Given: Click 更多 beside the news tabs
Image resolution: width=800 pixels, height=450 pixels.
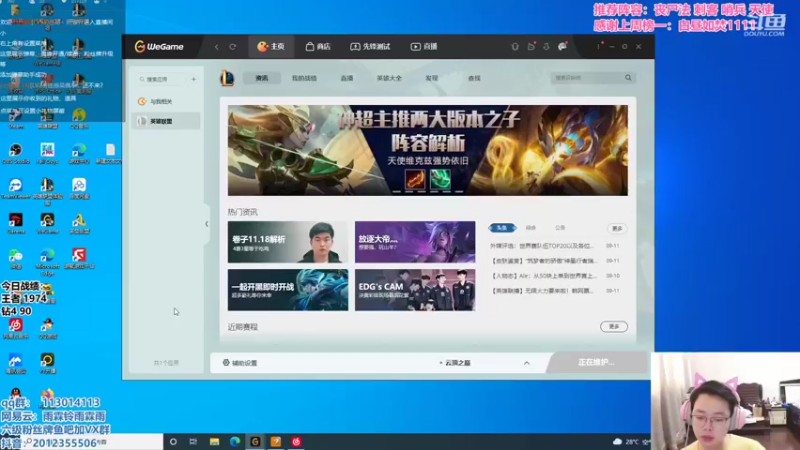Looking at the screenshot, I should point(617,229).
